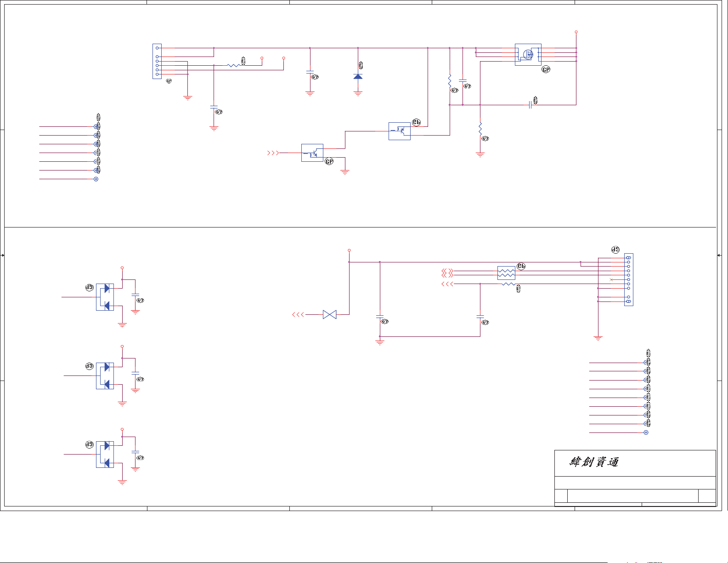Click the off-page arrows beside the bowtie diode

click(x=298, y=315)
